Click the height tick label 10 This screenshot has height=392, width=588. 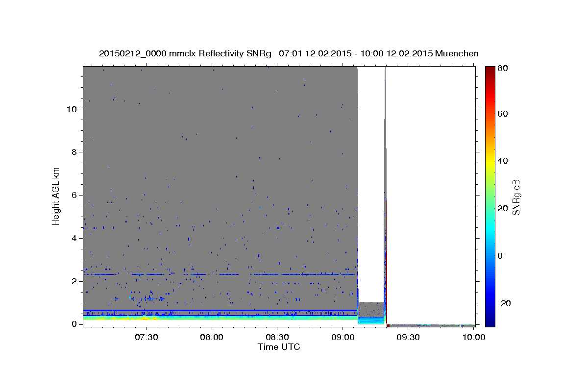[73, 109]
